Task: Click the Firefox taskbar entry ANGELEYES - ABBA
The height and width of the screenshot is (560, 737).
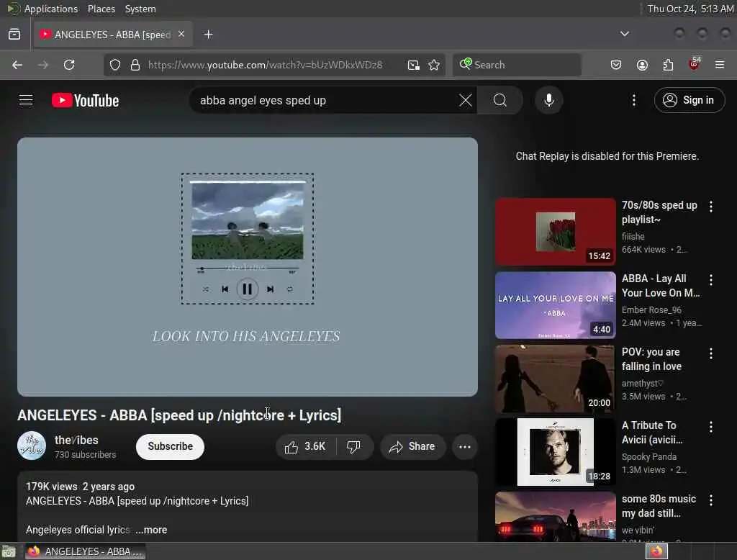Action: tap(85, 551)
